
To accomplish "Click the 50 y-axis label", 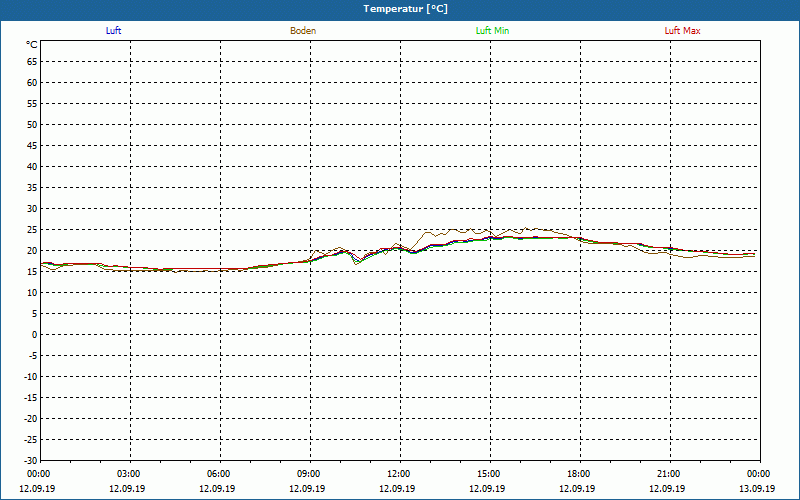I will 32,124.
